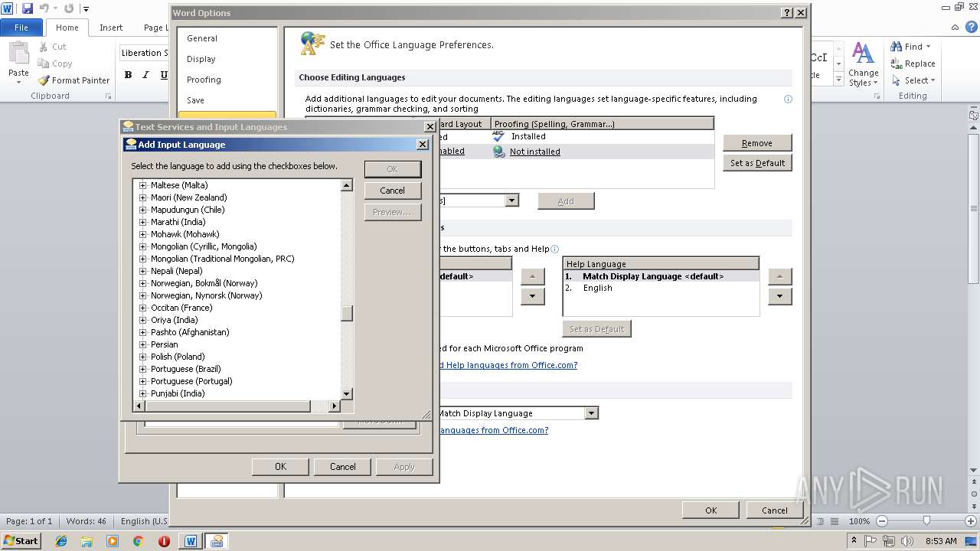Copy selection using the Copy icon
The height and width of the screenshot is (551, 980).
(44, 64)
